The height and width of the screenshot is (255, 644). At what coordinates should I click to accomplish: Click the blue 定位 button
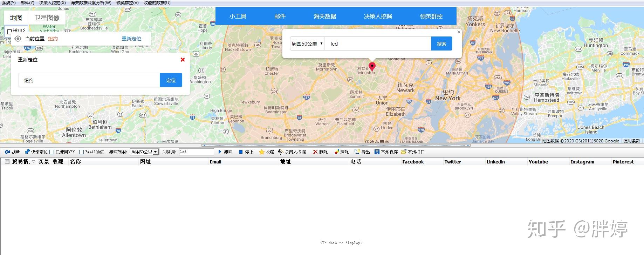coord(171,80)
